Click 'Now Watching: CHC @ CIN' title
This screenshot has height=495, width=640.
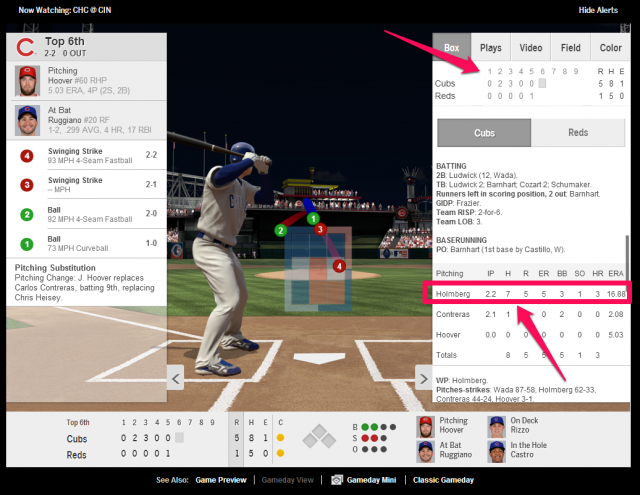[x=64, y=10]
